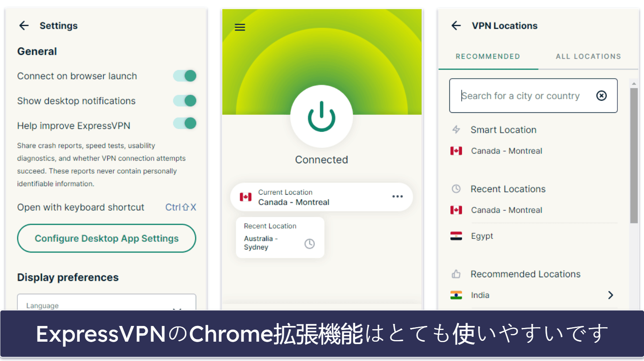The image size is (644, 361).
Task: Switch to the All Locations tab
Action: [x=588, y=56]
